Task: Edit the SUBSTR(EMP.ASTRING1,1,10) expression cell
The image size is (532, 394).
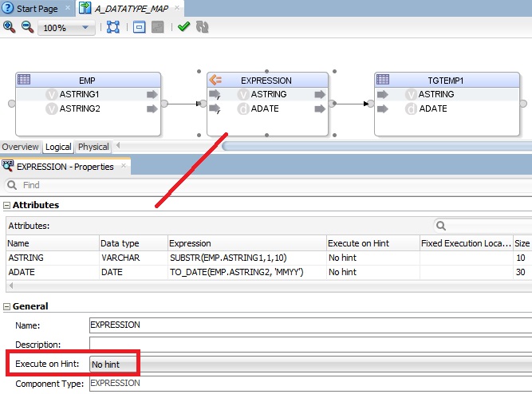Action: [x=247, y=258]
